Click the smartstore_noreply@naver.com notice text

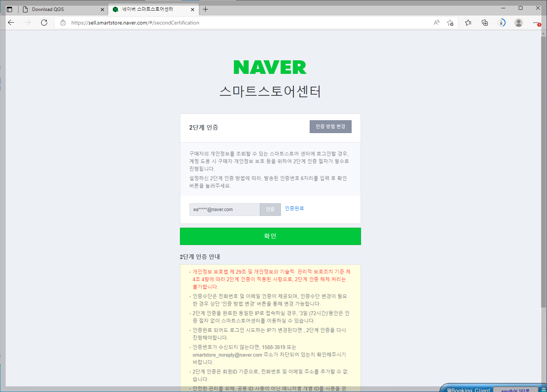click(269, 355)
